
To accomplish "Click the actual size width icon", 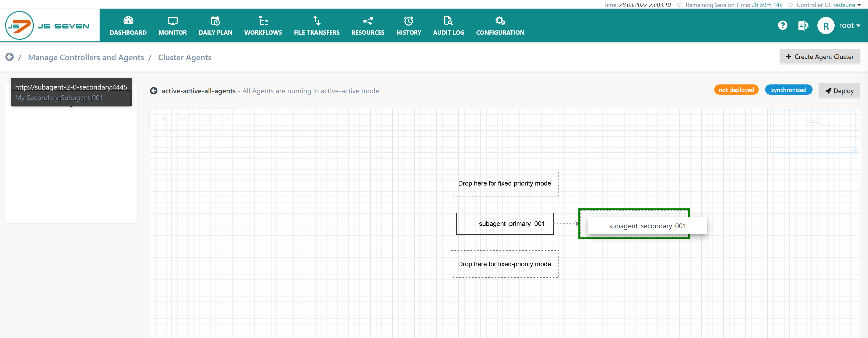I will (226, 119).
